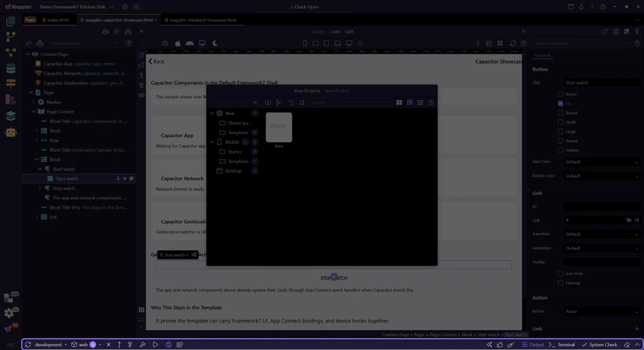Select the Templates folder under Web
This screenshot has height=350, width=644.
(x=238, y=132)
